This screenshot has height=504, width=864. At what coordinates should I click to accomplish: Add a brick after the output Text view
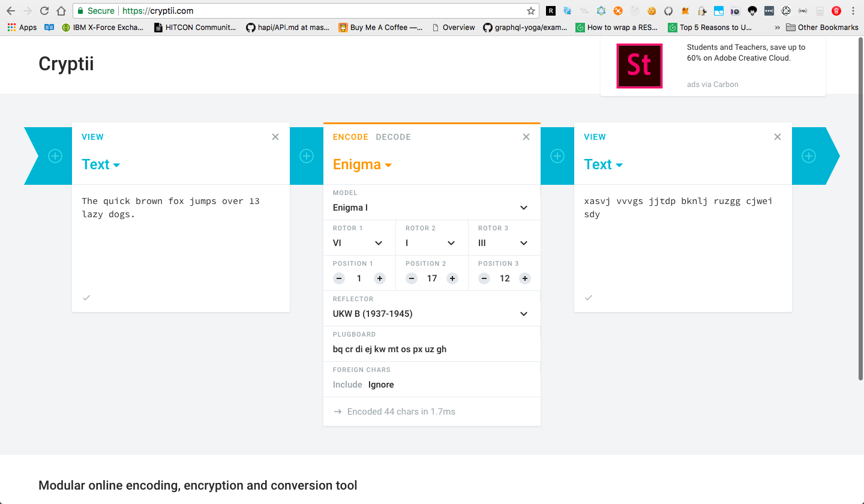tap(809, 156)
